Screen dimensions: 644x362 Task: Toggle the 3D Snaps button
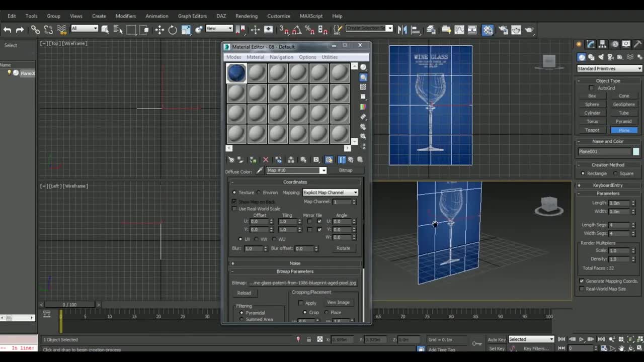284,30
